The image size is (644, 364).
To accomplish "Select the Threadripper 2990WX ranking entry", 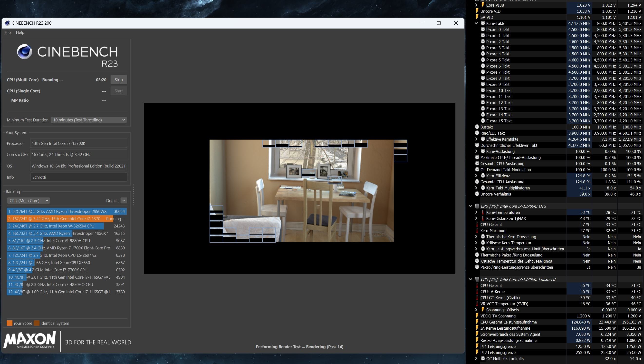I will (x=67, y=211).
